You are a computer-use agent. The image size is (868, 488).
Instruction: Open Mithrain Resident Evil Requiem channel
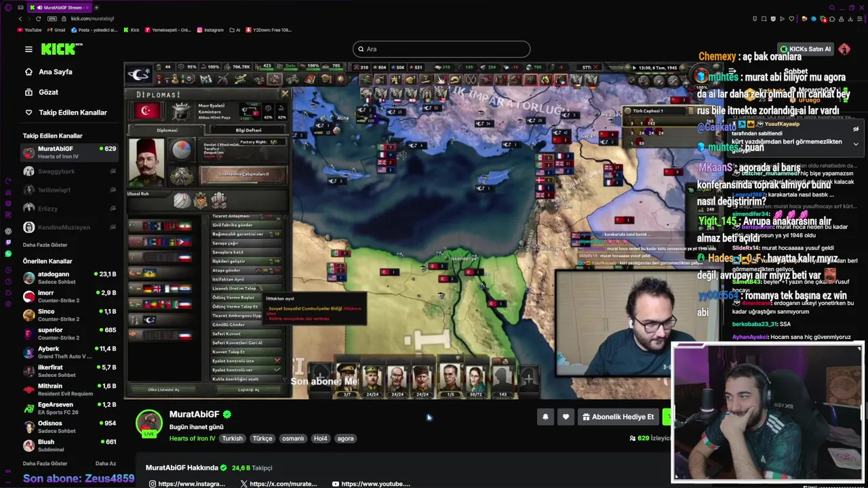(x=69, y=390)
